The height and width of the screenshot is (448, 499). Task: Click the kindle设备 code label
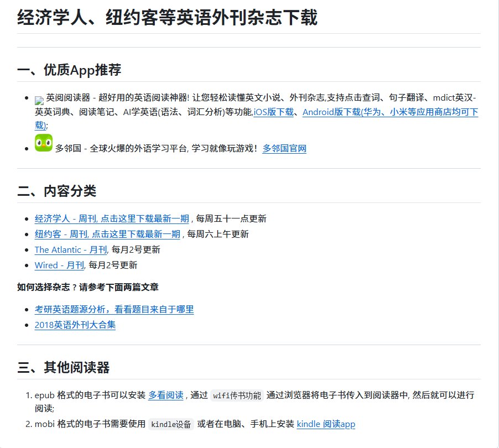click(171, 424)
